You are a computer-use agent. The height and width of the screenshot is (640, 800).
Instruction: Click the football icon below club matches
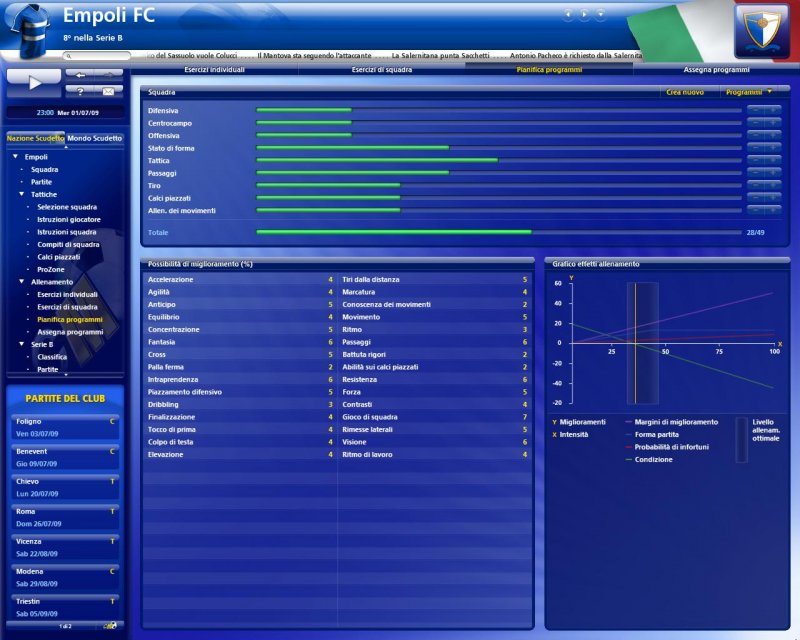pyautogui.click(x=113, y=625)
